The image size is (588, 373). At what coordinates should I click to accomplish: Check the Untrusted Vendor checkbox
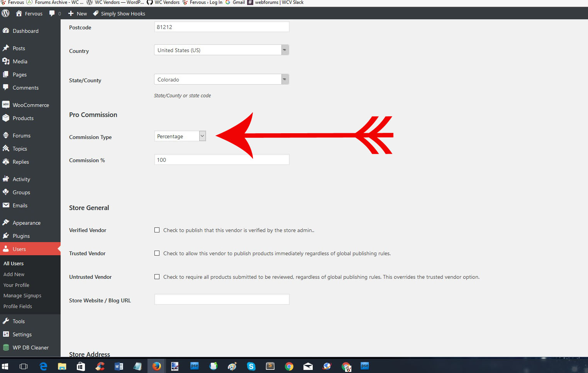(157, 277)
